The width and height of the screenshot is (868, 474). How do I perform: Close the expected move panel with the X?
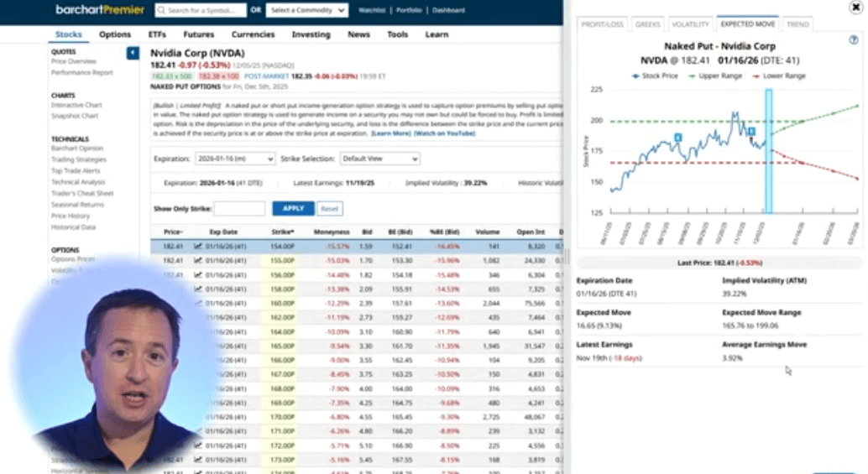point(855,8)
